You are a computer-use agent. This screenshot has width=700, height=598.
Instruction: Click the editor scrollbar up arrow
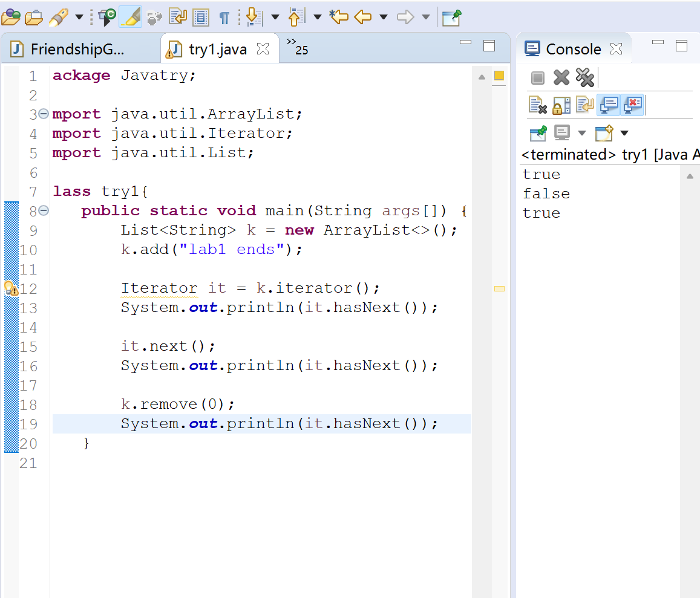click(x=482, y=77)
